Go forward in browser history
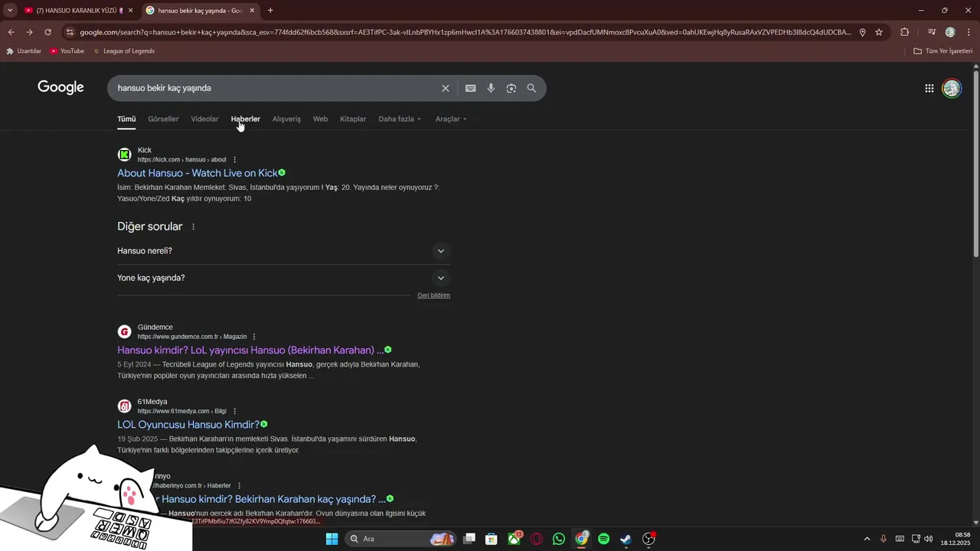 pyautogui.click(x=29, y=32)
